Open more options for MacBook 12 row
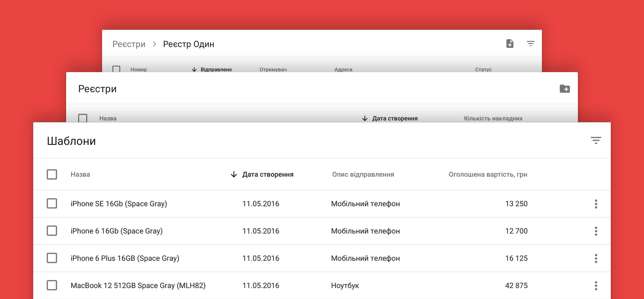Image resolution: width=644 pixels, height=299 pixels. tap(596, 286)
